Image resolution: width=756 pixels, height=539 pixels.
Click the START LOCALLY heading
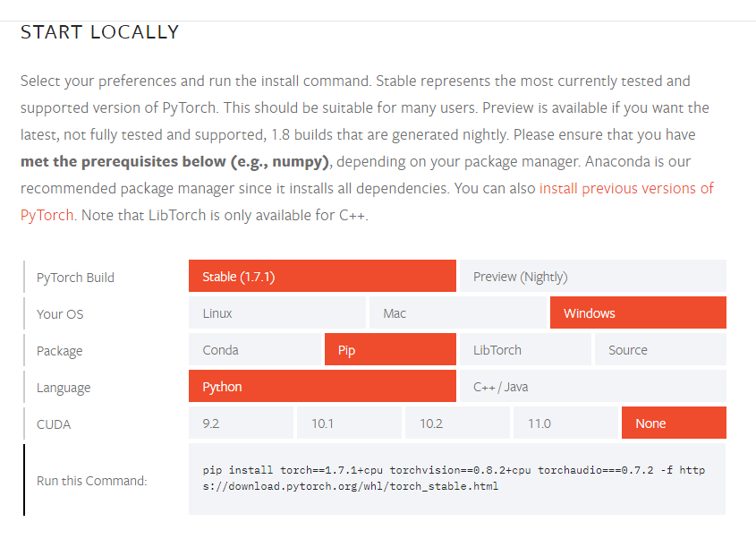(x=99, y=31)
